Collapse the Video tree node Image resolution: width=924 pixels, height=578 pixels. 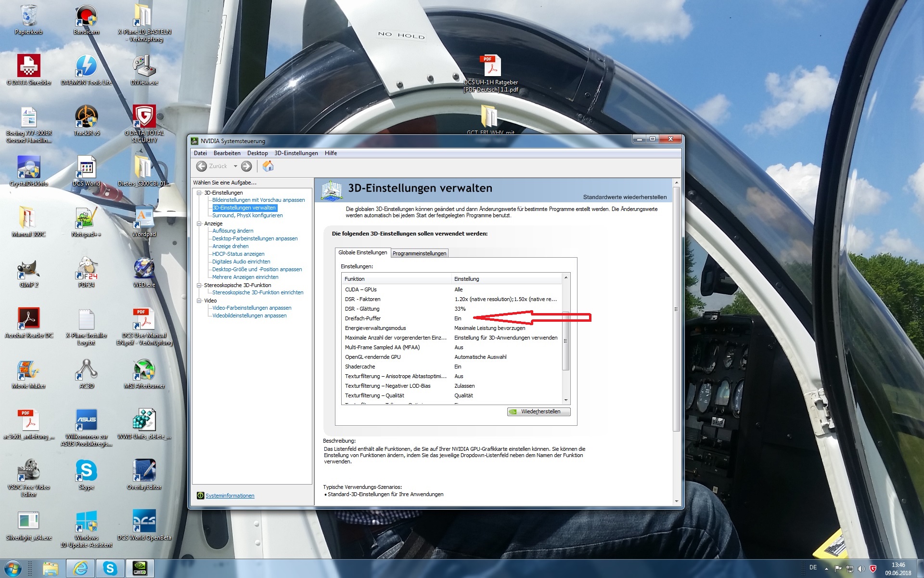[199, 301]
